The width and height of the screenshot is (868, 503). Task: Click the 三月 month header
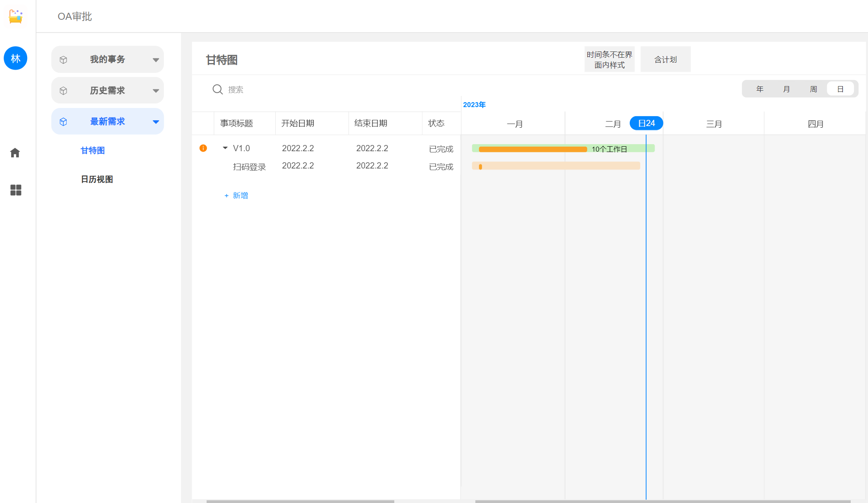click(714, 124)
